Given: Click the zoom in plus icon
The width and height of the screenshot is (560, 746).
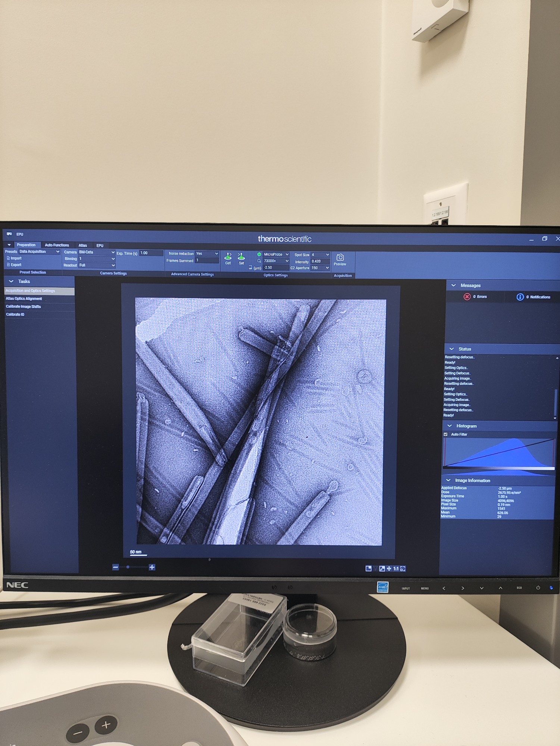Looking at the screenshot, I should 152,567.
